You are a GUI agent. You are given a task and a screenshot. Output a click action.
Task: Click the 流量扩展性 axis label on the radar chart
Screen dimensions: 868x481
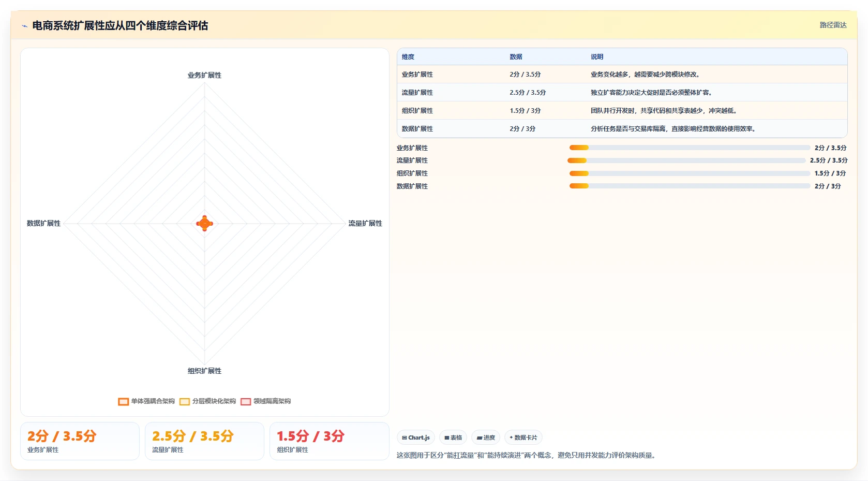(x=365, y=224)
